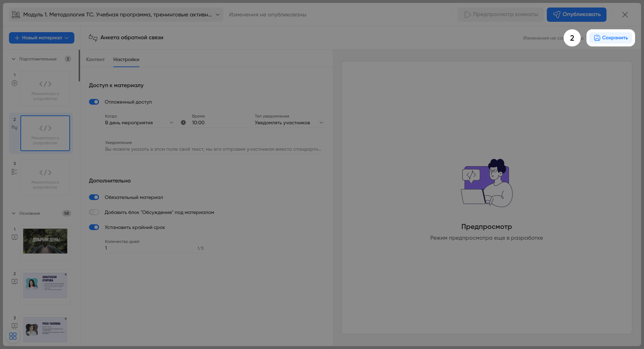Click the Количество дней input field
Viewport: 644px width, 349px height.
click(x=154, y=248)
